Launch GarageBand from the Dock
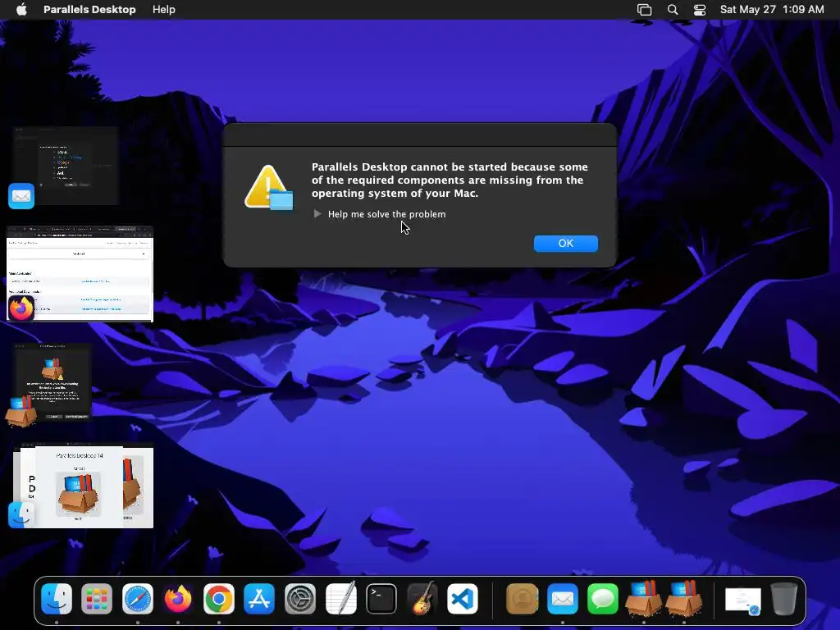 click(422, 598)
